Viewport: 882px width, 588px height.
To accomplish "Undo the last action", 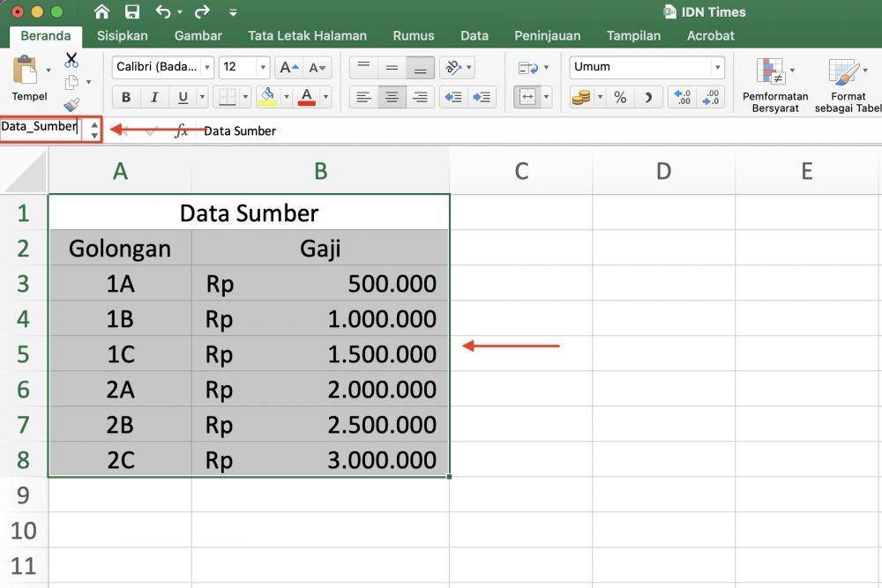I will [162, 11].
